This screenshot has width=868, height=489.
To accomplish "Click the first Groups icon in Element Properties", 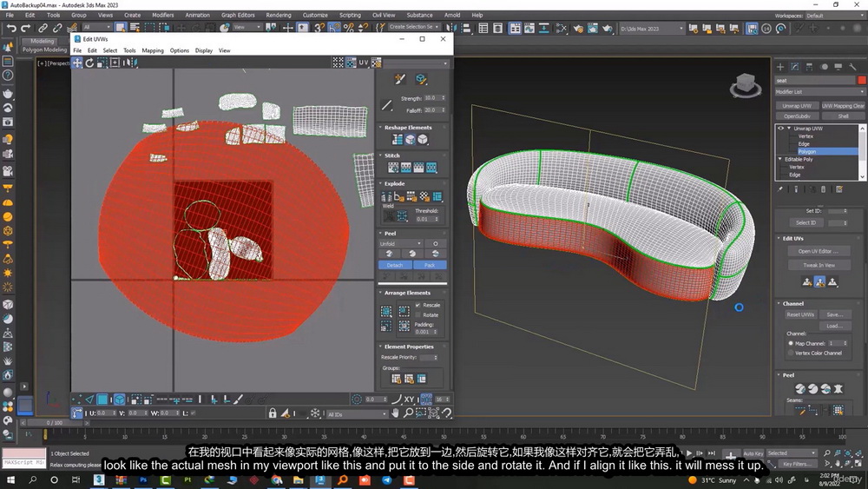I will click(x=397, y=379).
